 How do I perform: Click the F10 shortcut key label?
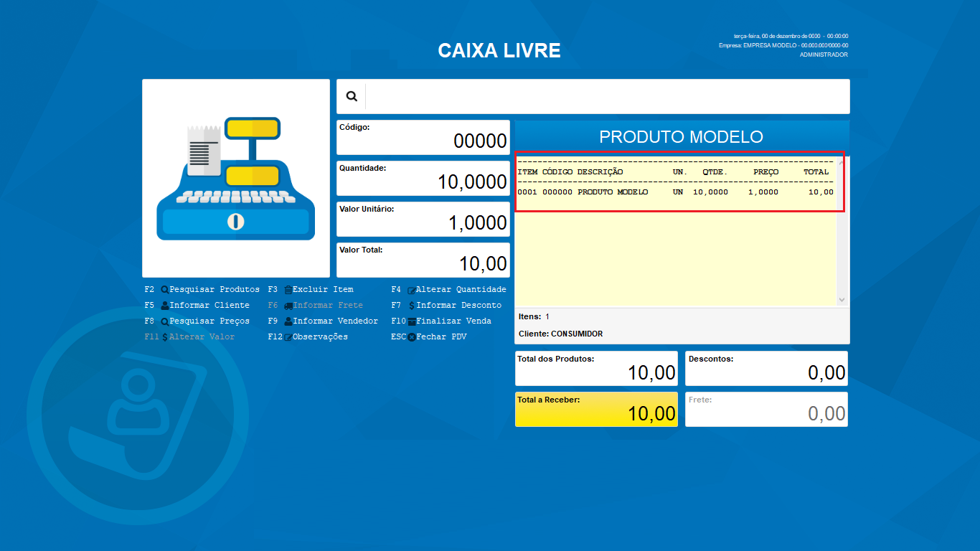point(398,321)
